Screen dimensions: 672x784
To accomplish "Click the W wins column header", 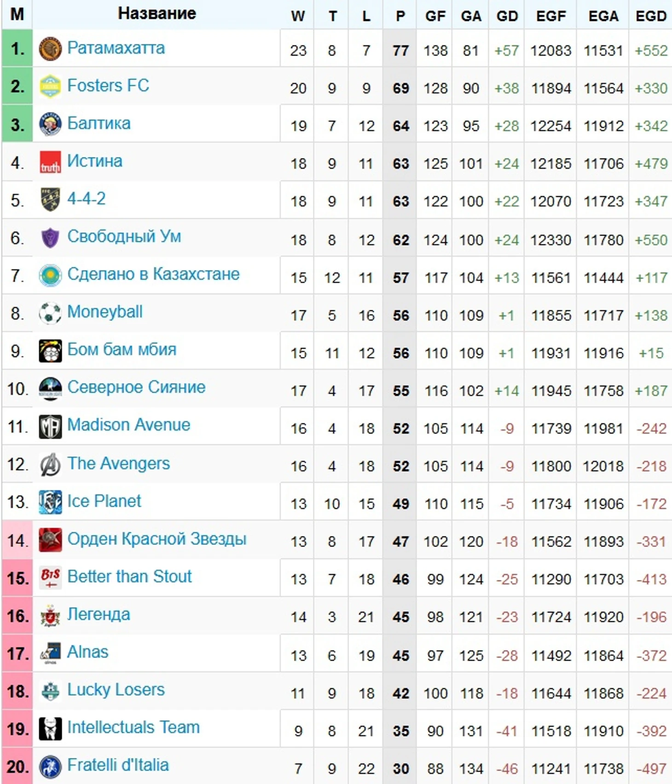I will (298, 16).
